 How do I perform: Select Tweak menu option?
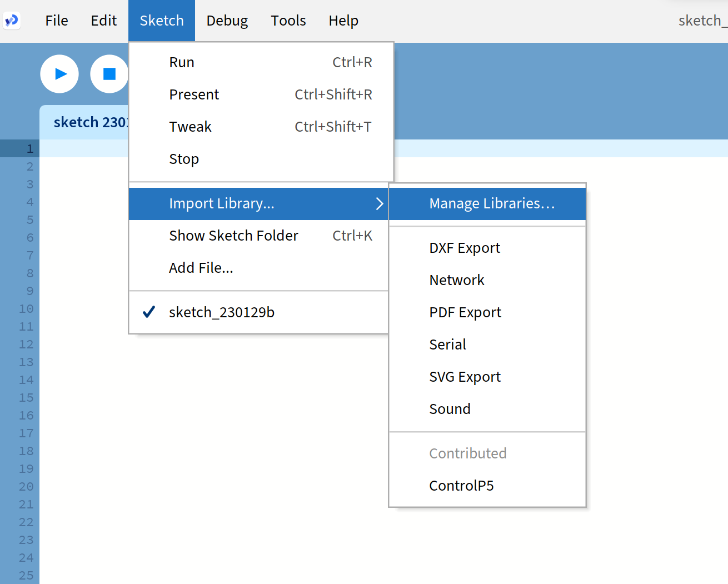point(190,127)
